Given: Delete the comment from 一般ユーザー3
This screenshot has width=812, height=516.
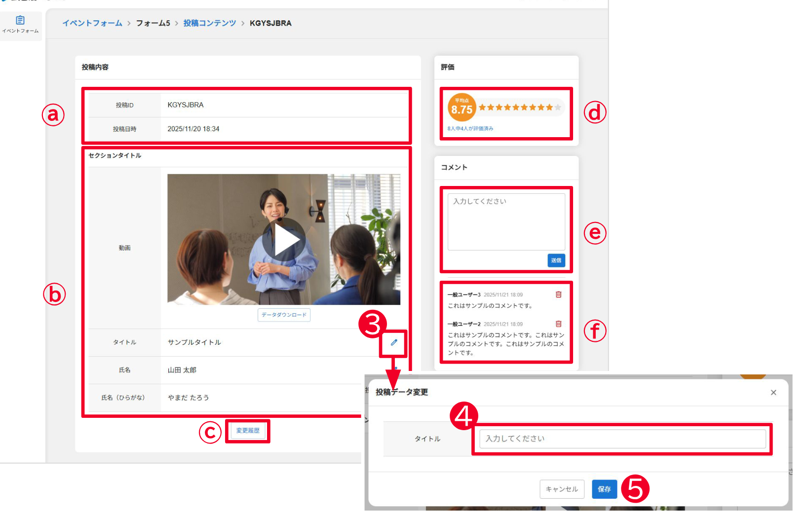Looking at the screenshot, I should 559,295.
